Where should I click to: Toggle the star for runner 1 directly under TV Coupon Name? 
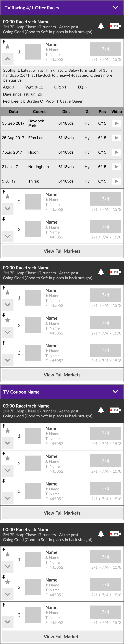pyautogui.click(x=8, y=431)
